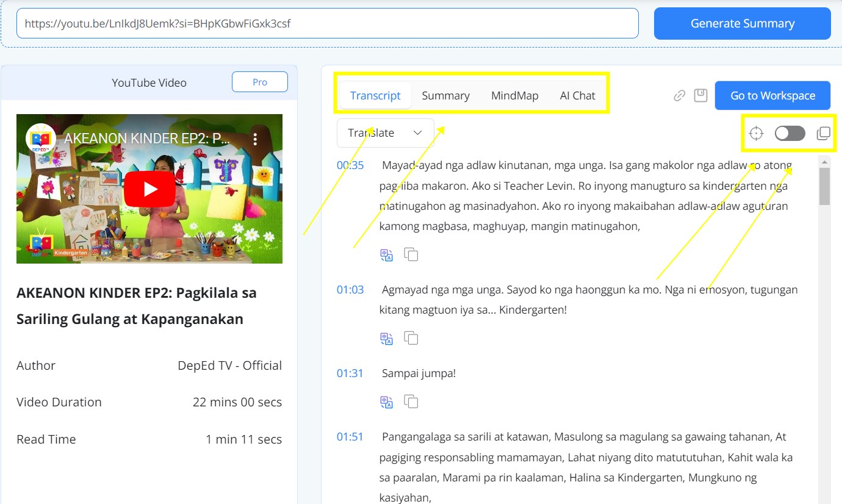Click the locate-current-subtitle crosshair icon

(x=755, y=133)
